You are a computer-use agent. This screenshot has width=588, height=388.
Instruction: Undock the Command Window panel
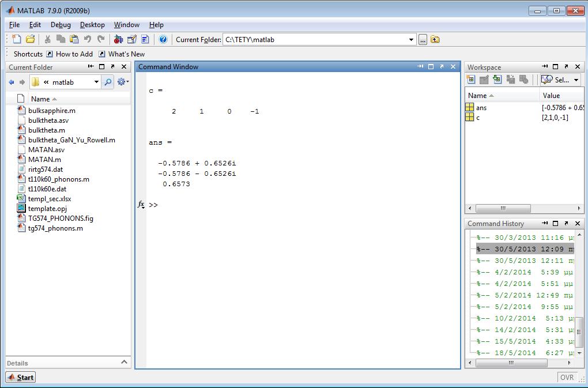coord(442,66)
